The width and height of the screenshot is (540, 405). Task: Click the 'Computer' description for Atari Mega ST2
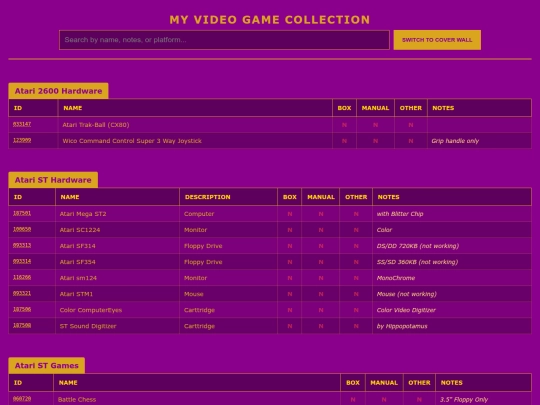(x=199, y=214)
